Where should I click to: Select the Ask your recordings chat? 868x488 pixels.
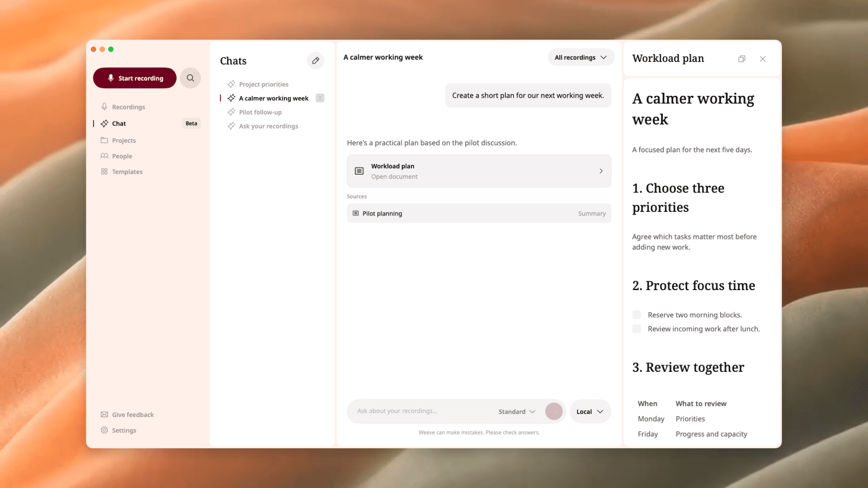point(269,126)
